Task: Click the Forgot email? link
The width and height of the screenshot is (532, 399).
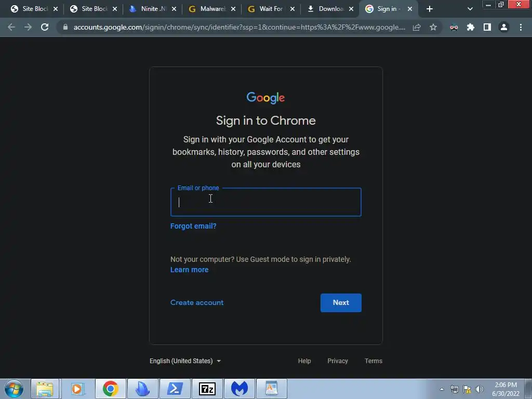Action: (193, 226)
